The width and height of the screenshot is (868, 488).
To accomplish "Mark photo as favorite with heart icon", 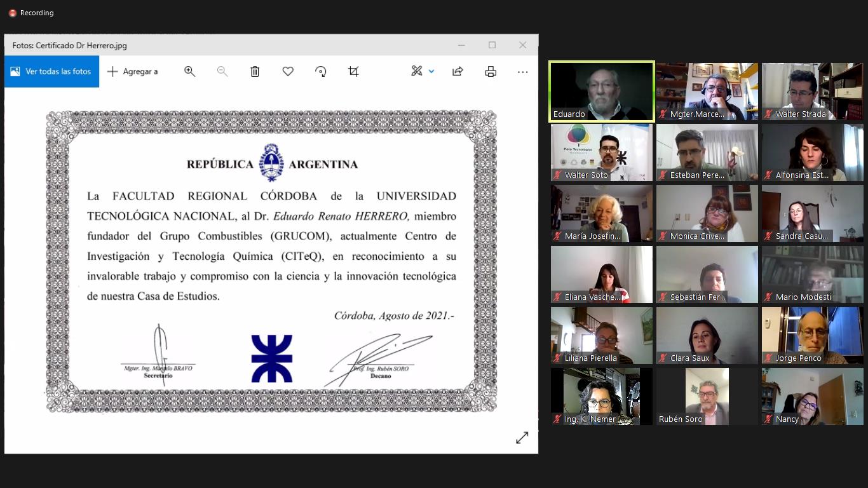I will click(x=288, y=72).
